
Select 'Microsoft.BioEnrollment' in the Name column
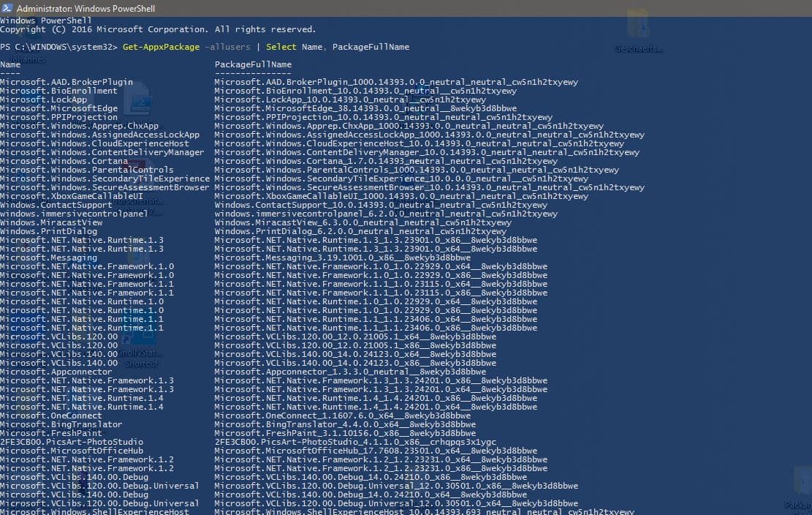click(58, 91)
